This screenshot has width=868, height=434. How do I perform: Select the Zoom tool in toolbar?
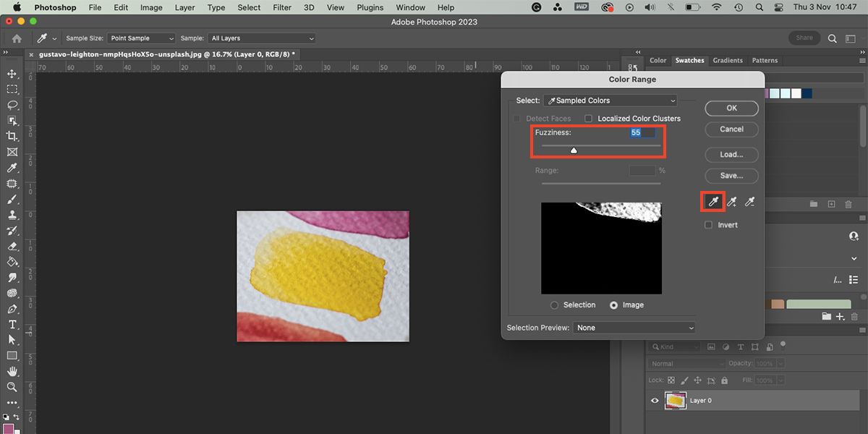pos(12,387)
